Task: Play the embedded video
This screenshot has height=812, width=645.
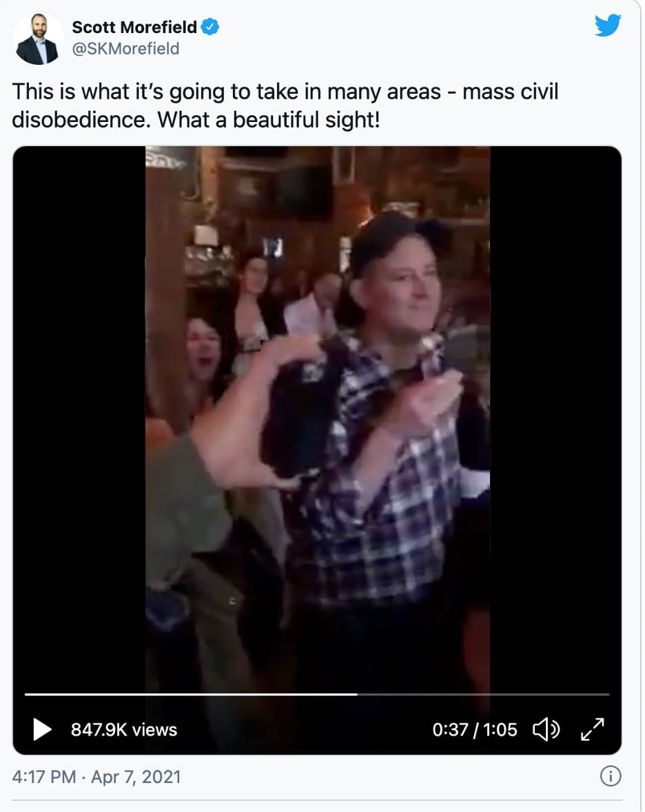Action: pos(42,729)
